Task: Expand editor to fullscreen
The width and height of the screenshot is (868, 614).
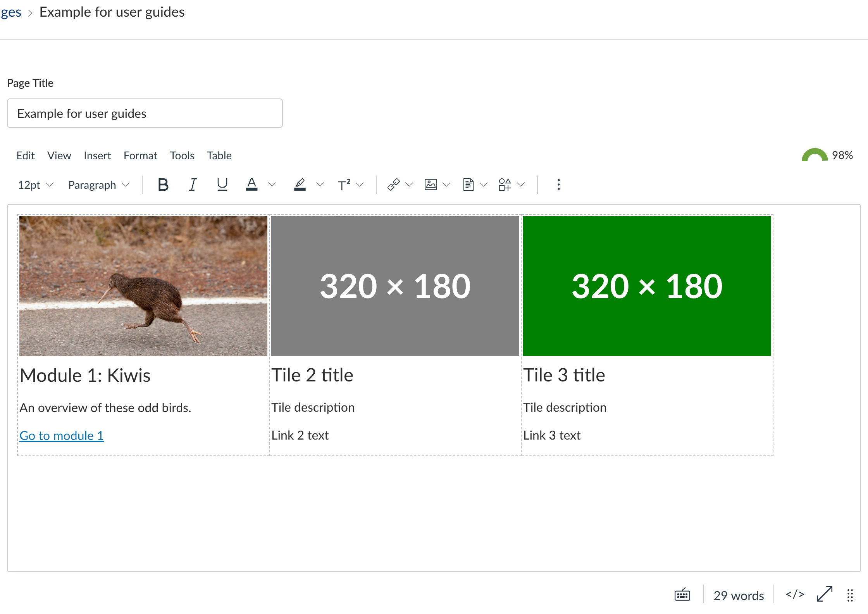Action: coord(825,595)
